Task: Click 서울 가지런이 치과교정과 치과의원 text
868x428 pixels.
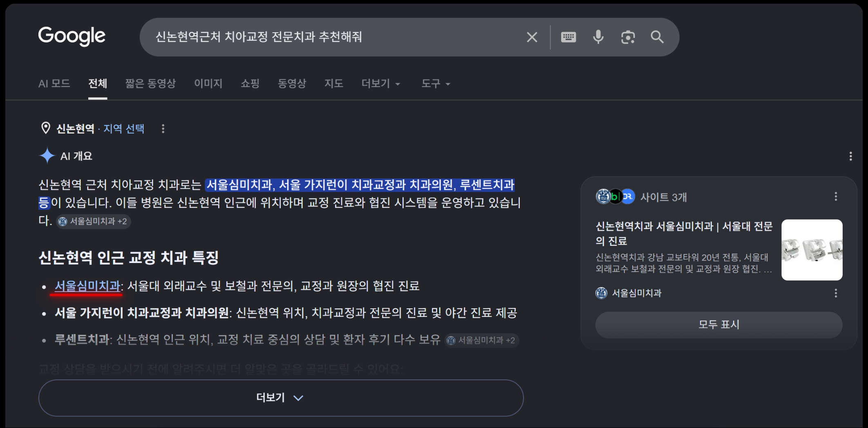Action: click(142, 313)
